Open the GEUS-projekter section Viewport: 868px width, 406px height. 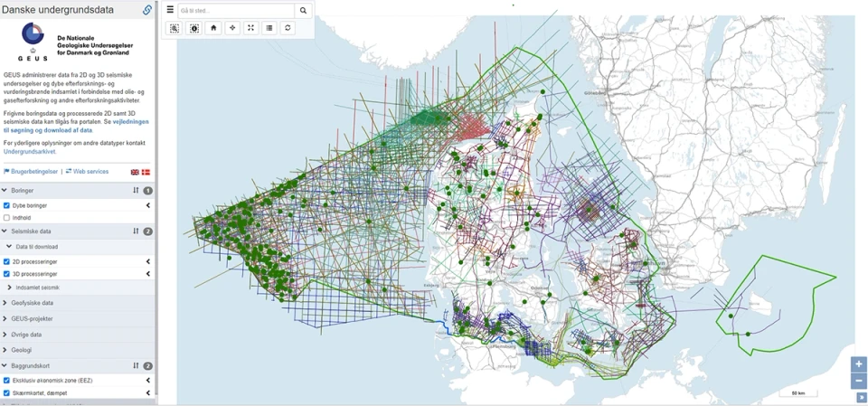pyautogui.click(x=78, y=319)
